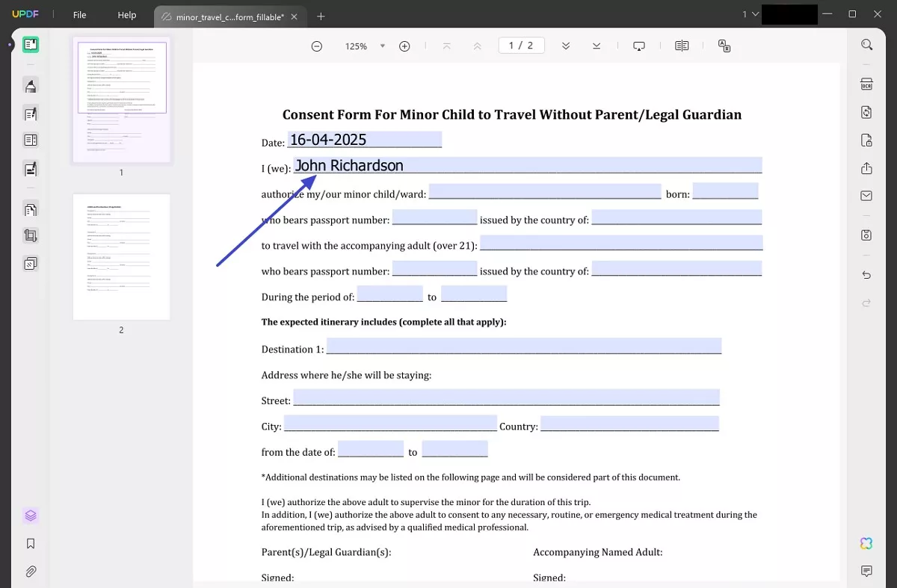Viewport: 897px width, 588px height.
Task: Expand the 125% zoom level dropdown
Action: pyautogui.click(x=383, y=46)
